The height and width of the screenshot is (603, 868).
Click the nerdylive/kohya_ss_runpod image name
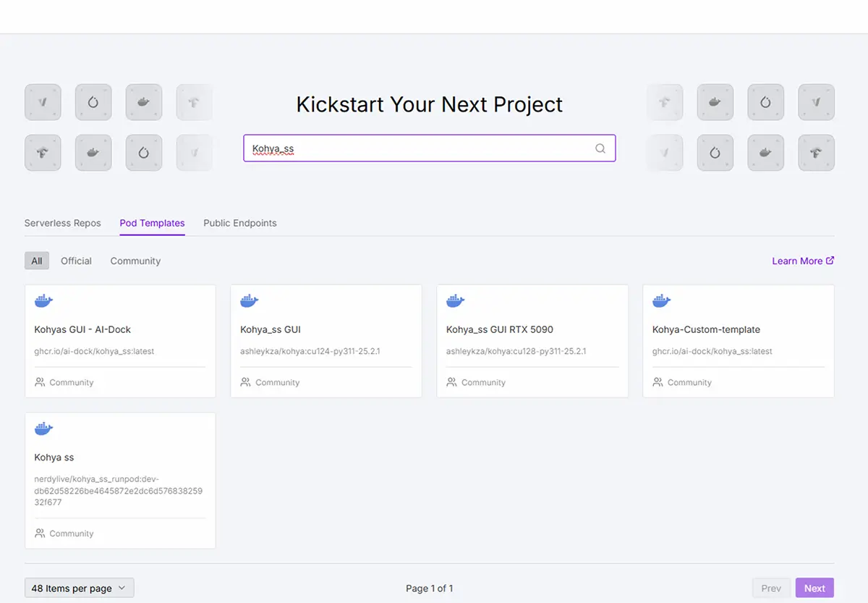[x=119, y=491]
